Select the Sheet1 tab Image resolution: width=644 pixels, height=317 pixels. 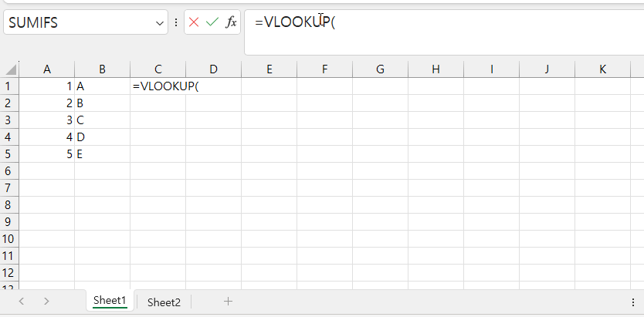(110, 301)
